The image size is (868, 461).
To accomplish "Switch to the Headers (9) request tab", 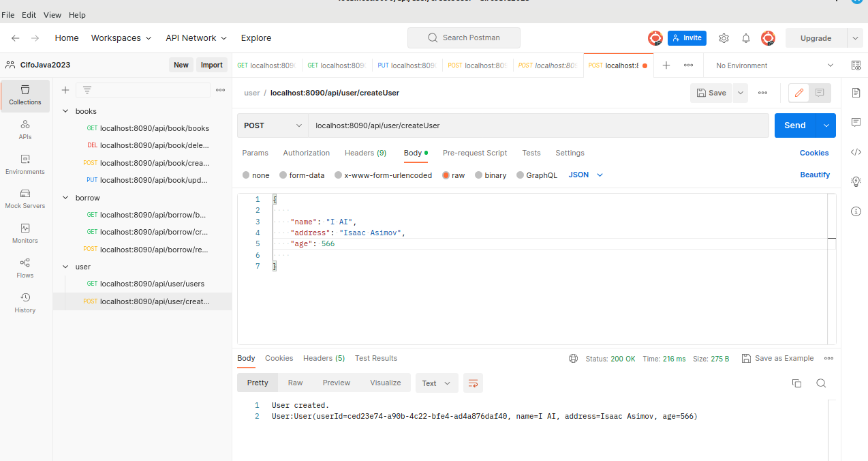I will pyautogui.click(x=365, y=153).
